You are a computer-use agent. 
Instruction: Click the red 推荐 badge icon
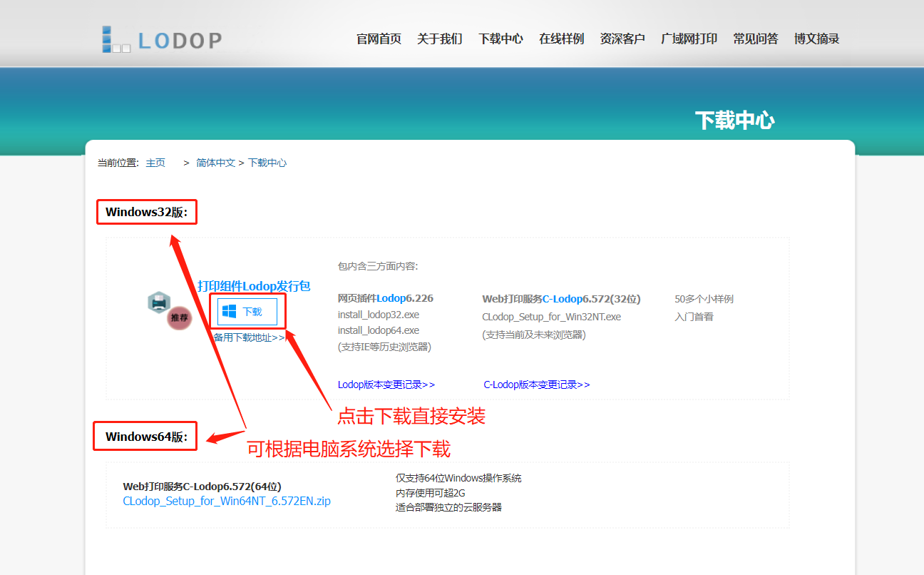coord(180,318)
